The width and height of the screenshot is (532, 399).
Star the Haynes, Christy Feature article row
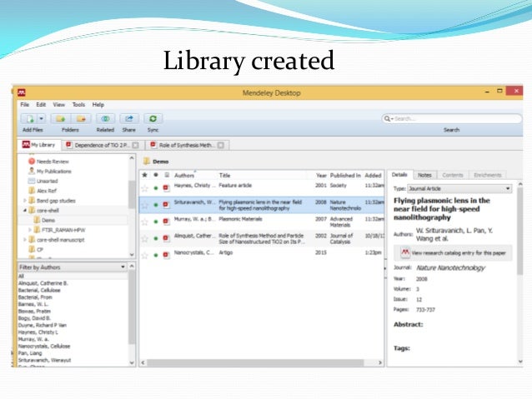144,188
